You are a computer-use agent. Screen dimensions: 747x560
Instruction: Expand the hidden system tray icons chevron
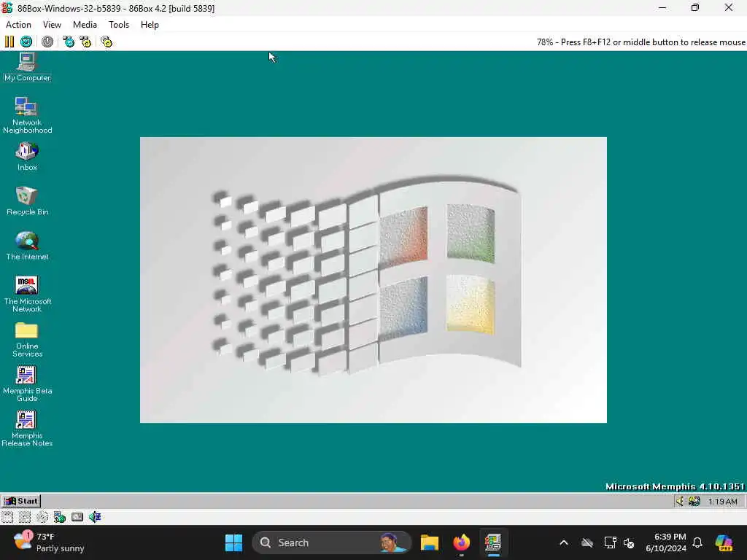(x=564, y=542)
